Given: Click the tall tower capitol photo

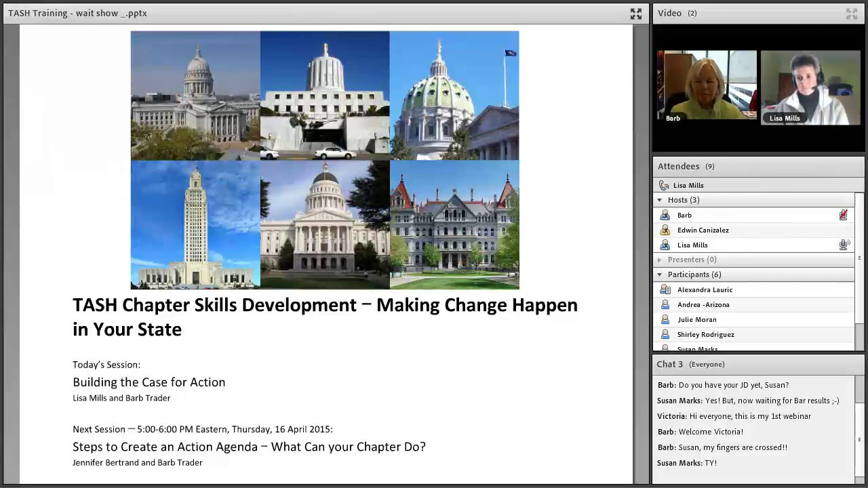Looking at the screenshot, I should [x=195, y=225].
